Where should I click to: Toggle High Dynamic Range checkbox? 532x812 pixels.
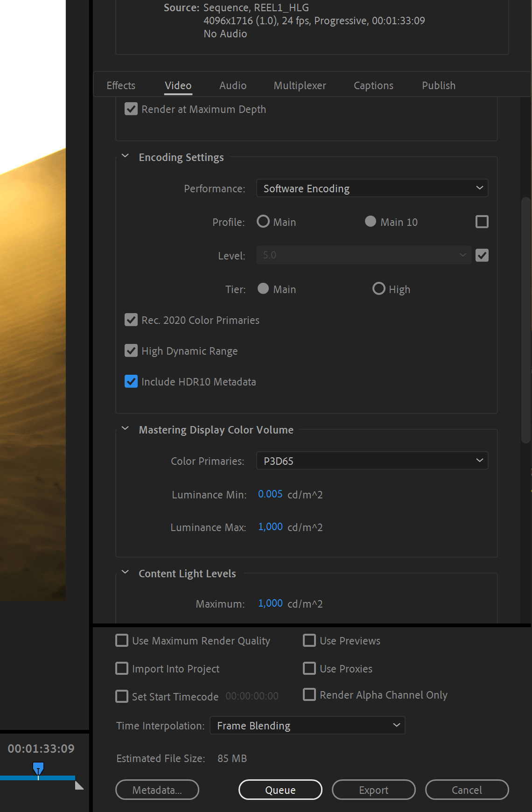click(131, 350)
